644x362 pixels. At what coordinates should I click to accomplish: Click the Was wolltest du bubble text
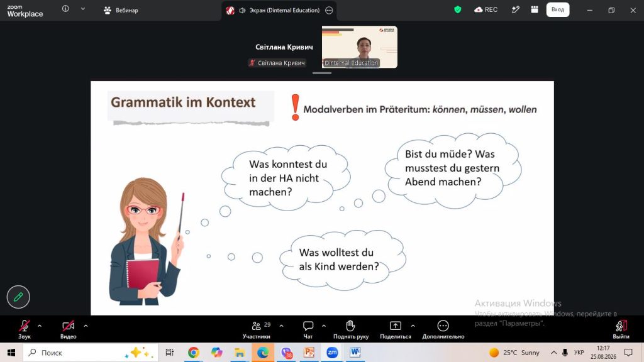pyautogui.click(x=339, y=260)
